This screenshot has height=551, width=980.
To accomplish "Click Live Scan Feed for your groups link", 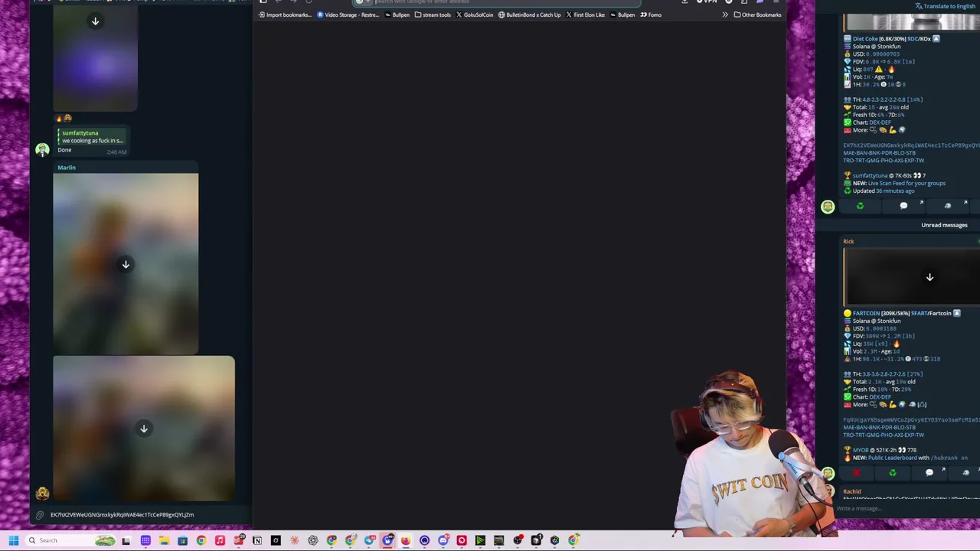I will coord(906,184).
